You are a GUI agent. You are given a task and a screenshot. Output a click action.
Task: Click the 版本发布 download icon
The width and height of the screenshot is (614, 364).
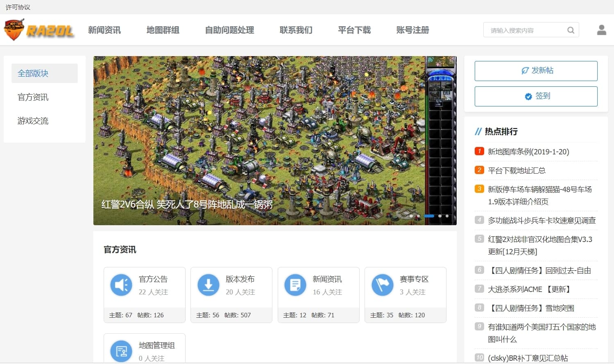(x=208, y=285)
